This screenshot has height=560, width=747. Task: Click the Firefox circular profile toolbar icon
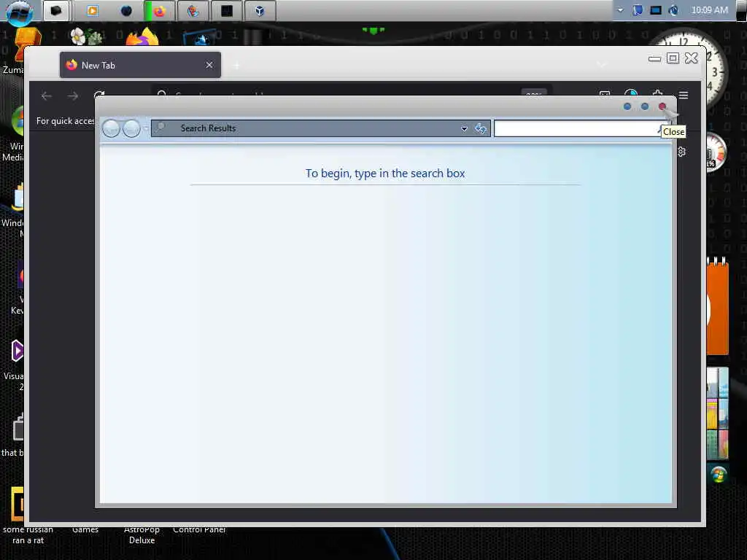[631, 93]
